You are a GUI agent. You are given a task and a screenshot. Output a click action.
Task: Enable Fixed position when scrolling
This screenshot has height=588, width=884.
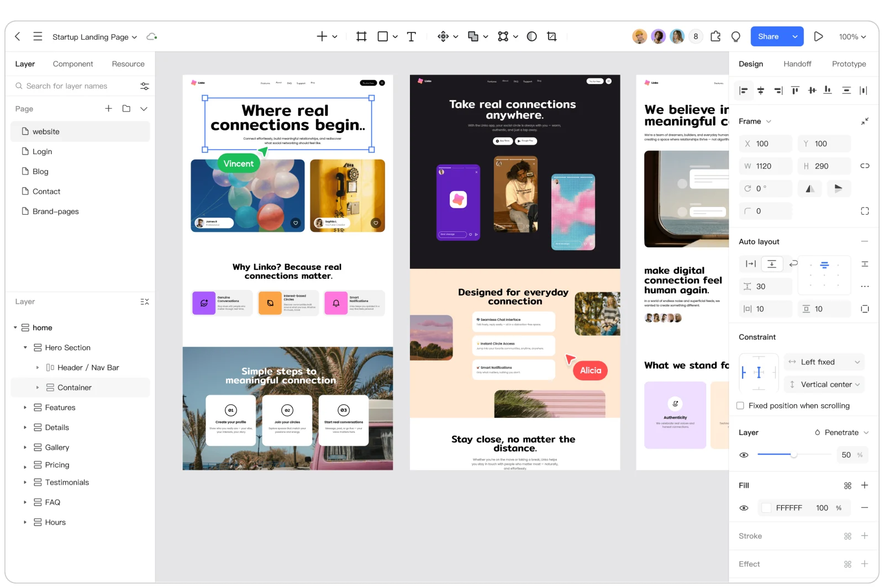click(x=740, y=406)
